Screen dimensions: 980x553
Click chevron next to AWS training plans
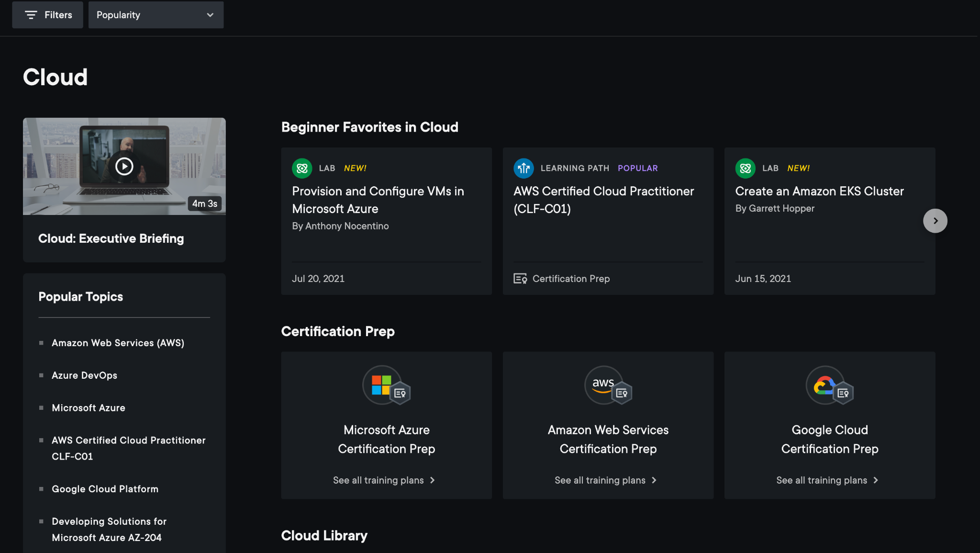(x=654, y=480)
